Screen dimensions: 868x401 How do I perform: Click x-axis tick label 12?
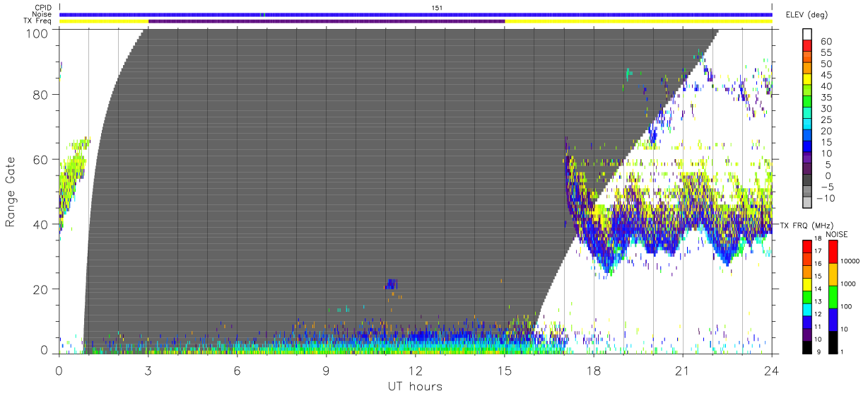coord(415,371)
